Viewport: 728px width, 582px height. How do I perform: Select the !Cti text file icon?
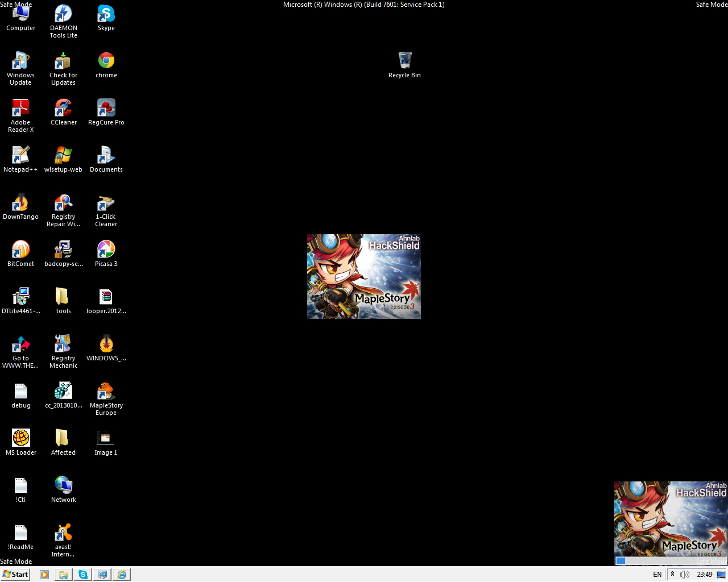(x=21, y=489)
